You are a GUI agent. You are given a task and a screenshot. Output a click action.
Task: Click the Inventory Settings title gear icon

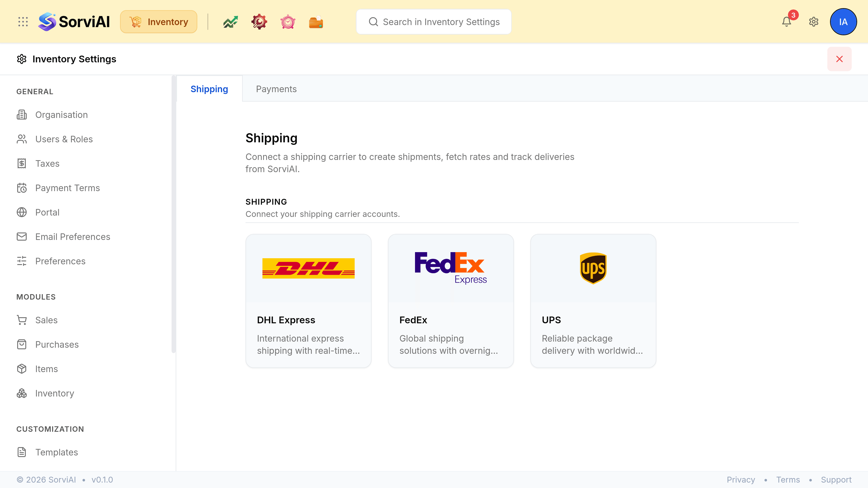[21, 59]
